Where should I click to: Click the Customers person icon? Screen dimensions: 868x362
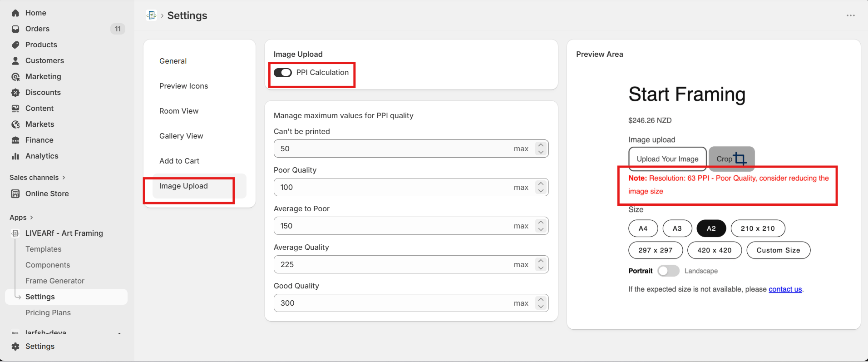pyautogui.click(x=15, y=61)
